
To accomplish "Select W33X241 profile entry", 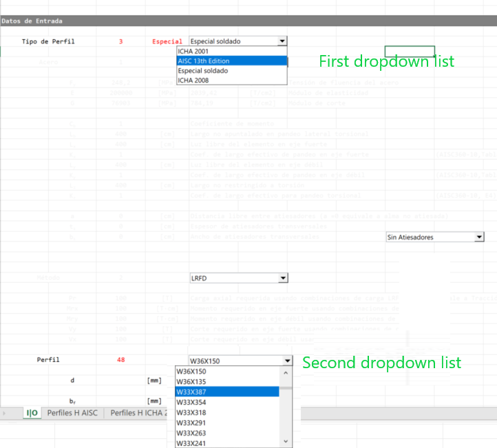I will point(227,443).
